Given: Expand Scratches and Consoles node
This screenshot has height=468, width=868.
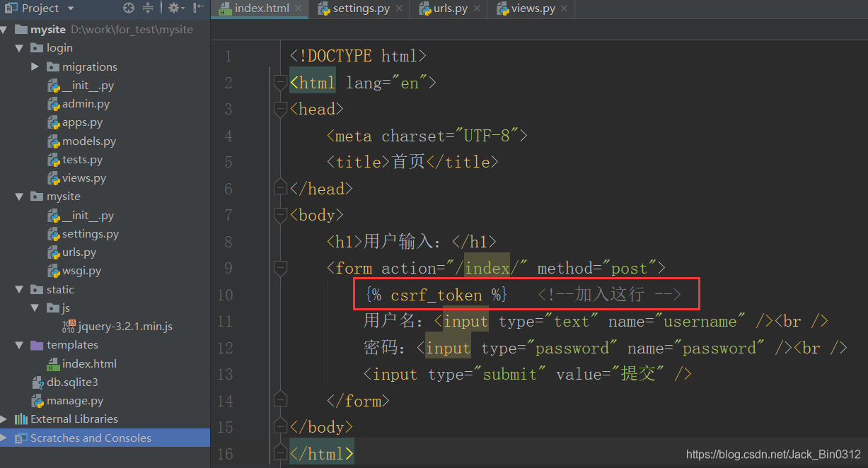Looking at the screenshot, I should click(5, 438).
